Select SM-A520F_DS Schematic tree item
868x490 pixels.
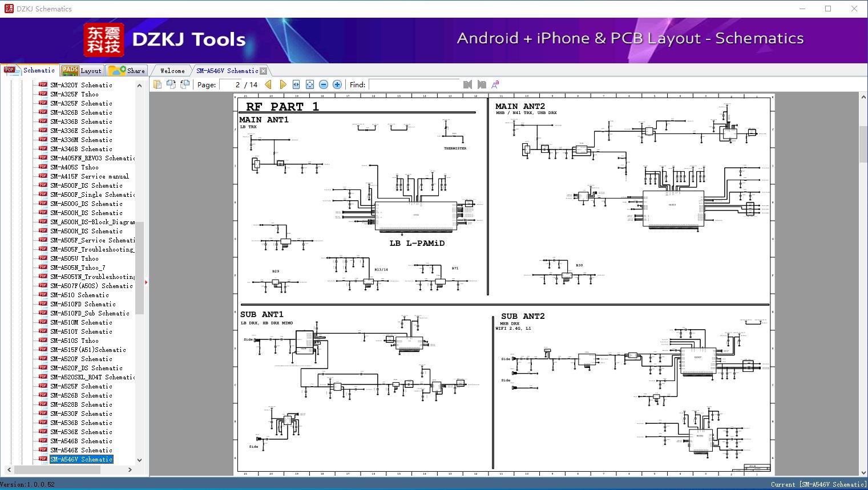86,368
